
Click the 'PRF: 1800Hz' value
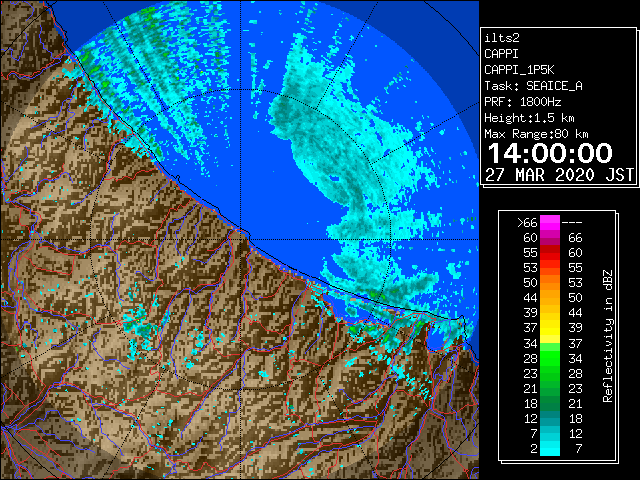pos(523,102)
